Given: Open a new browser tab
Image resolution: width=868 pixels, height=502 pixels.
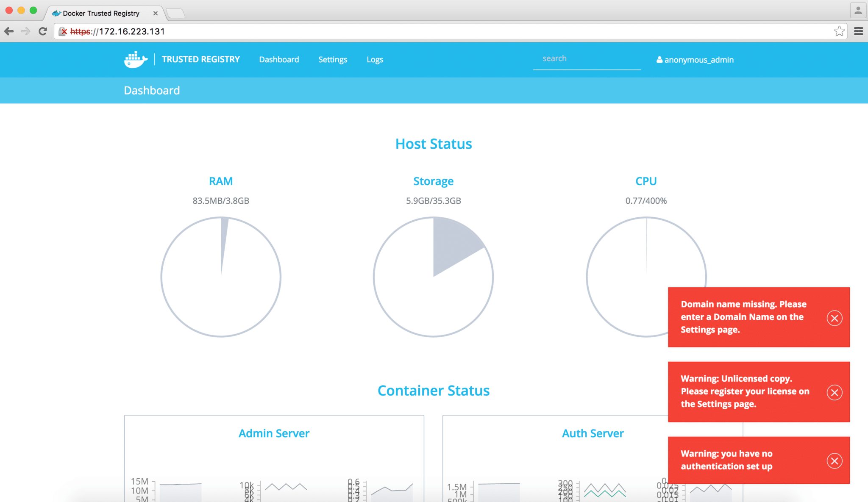Looking at the screenshot, I should [176, 14].
